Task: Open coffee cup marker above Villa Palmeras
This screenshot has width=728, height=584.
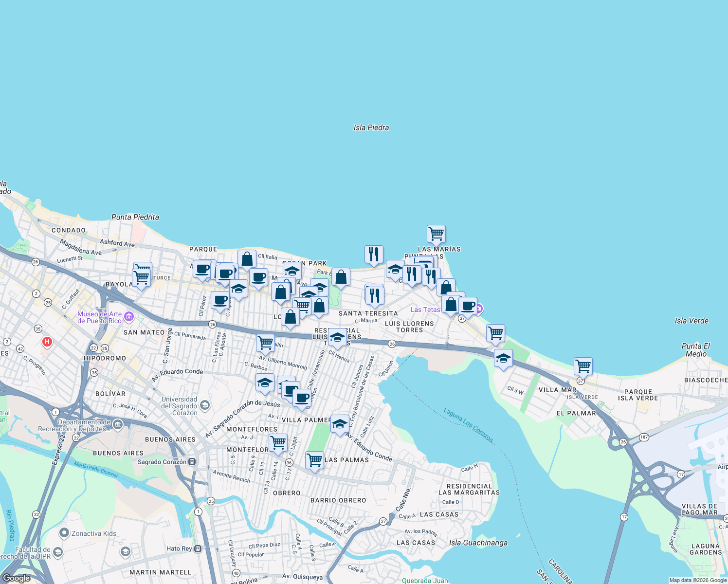Action: click(302, 399)
